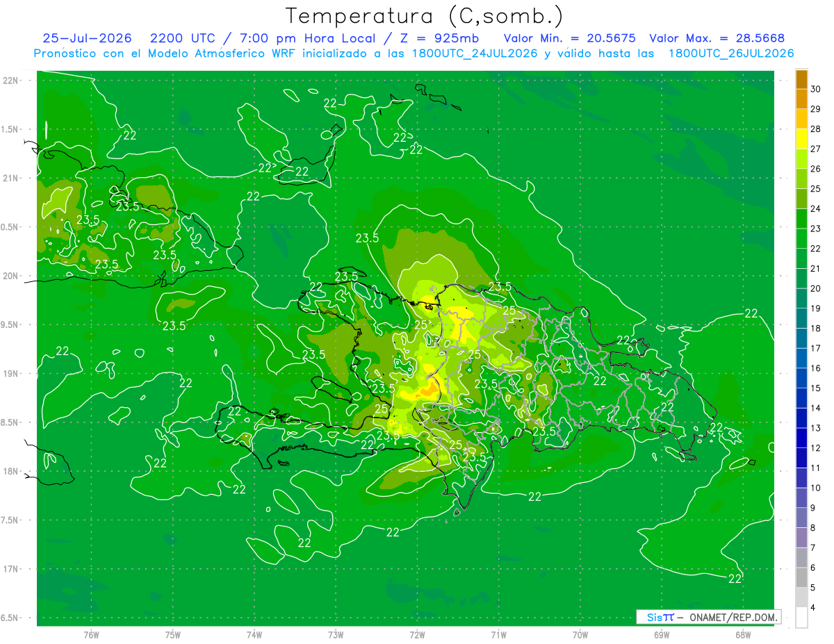This screenshot has width=834, height=644.
Task: Click the color bar value "24"
Action: 815,208
